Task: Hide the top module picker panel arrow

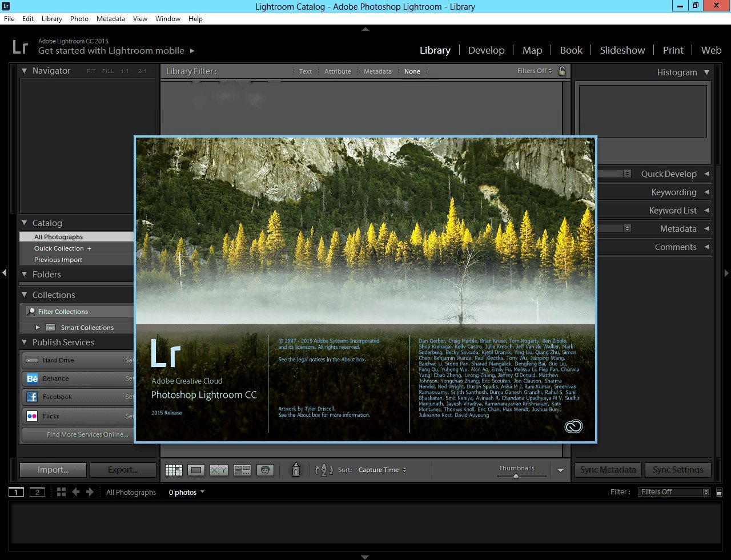Action: (365, 29)
